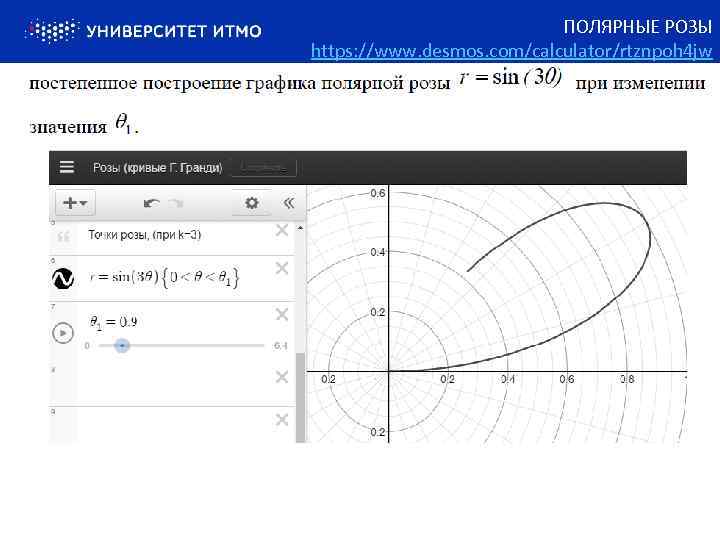Click the θ1 slider track
This screenshot has height=540, width=720.
[x=181, y=345]
